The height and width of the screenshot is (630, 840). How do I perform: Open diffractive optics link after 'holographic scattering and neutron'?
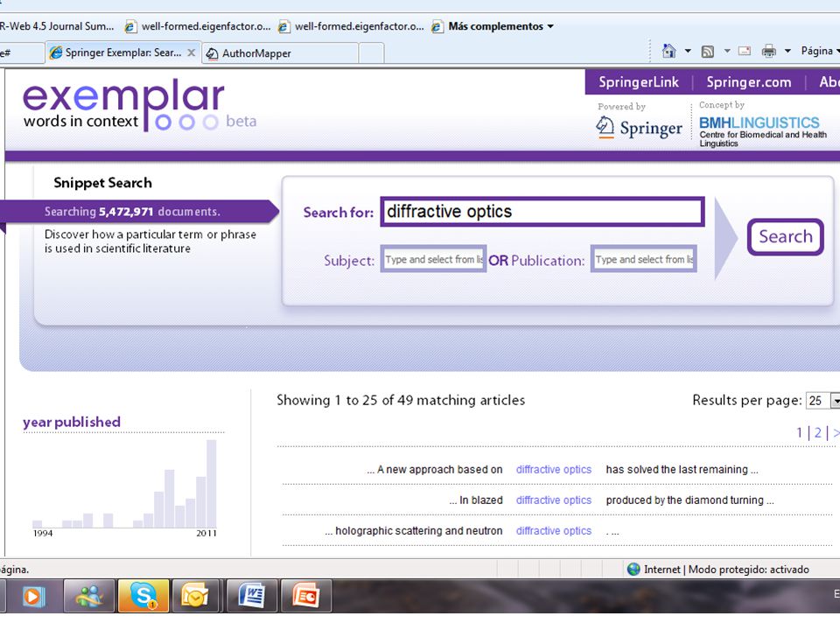pyautogui.click(x=553, y=531)
